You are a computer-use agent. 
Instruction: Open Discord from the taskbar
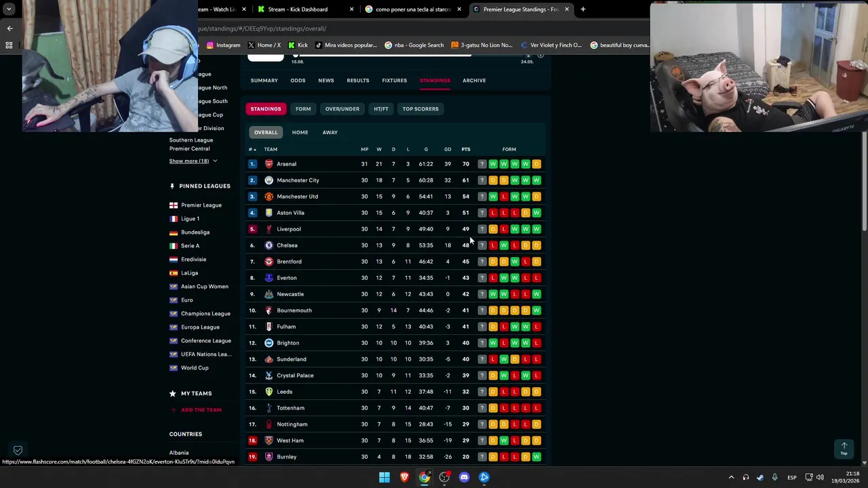[464, 477]
